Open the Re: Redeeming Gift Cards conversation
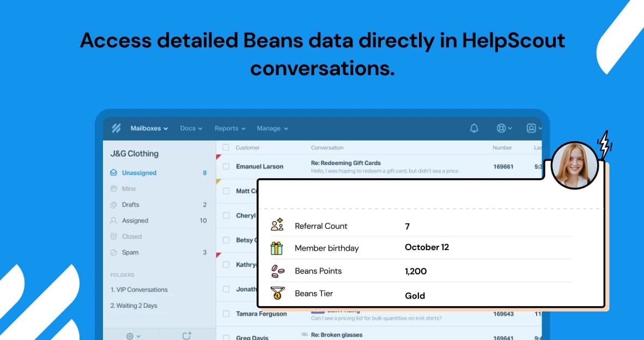644x340 pixels. click(x=345, y=163)
